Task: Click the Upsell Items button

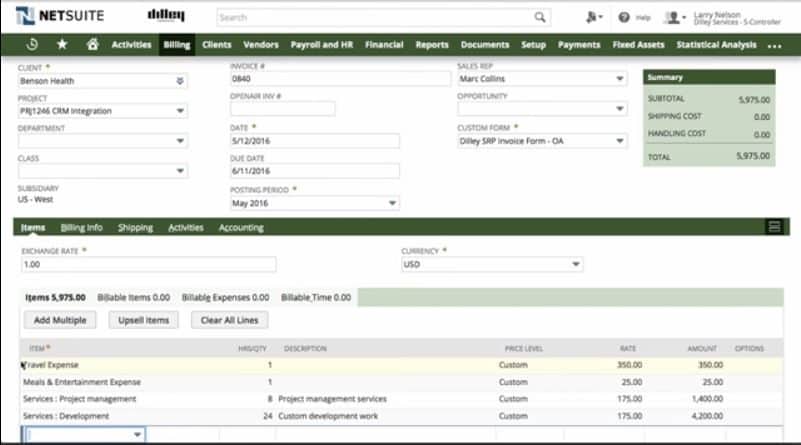Action: [144, 320]
